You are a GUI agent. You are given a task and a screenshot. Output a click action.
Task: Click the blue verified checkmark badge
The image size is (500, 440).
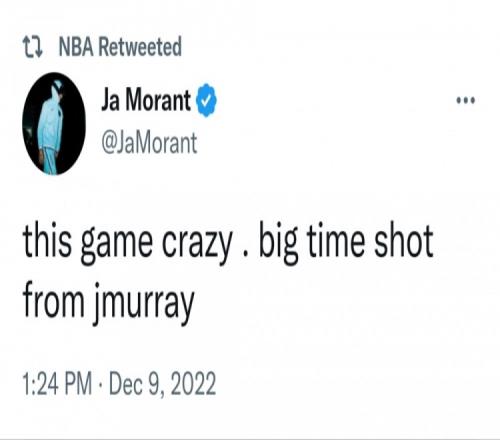(206, 100)
